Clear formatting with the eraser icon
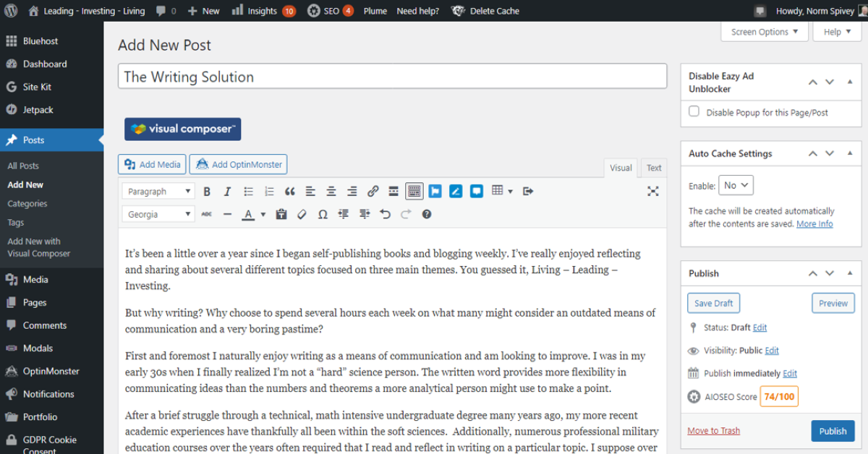Screen dimensions: 868x454 click(302, 214)
